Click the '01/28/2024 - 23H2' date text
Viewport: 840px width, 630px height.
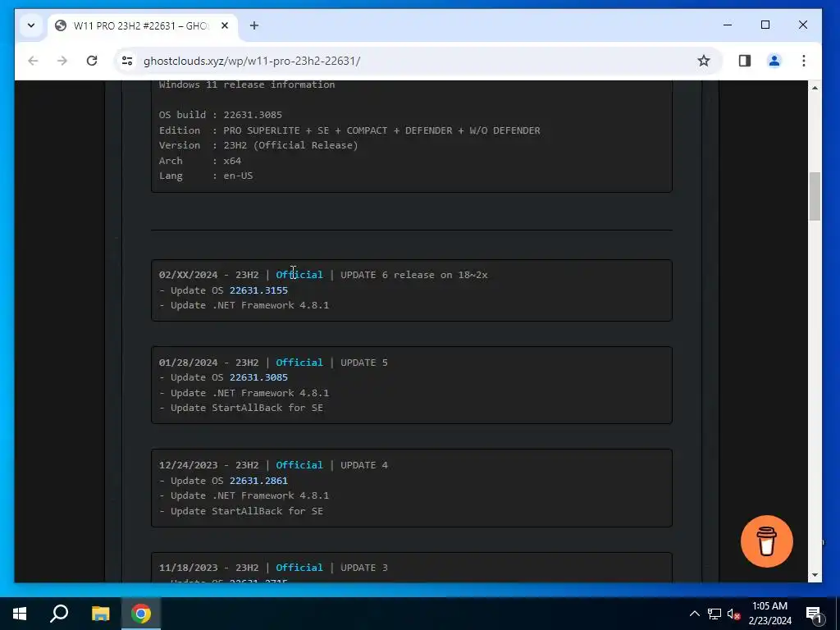(208, 363)
